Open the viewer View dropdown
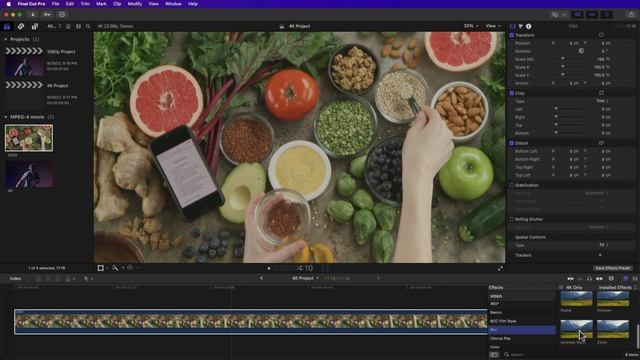 coord(493,26)
